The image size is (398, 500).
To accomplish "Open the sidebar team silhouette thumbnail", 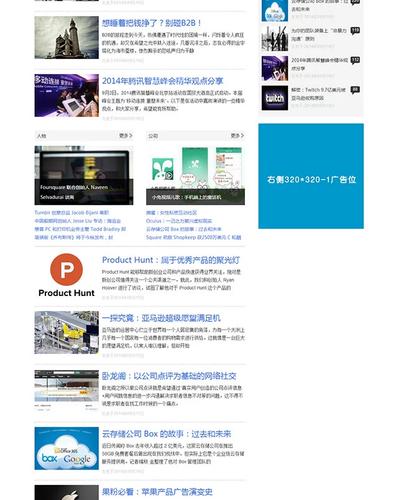I will 275,39.
